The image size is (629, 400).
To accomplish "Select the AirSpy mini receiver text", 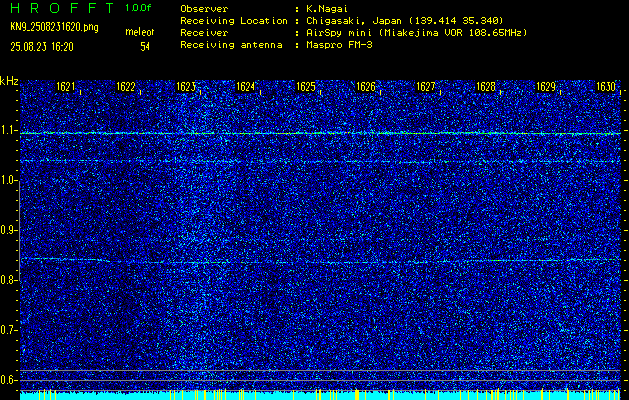I will click(x=416, y=32).
